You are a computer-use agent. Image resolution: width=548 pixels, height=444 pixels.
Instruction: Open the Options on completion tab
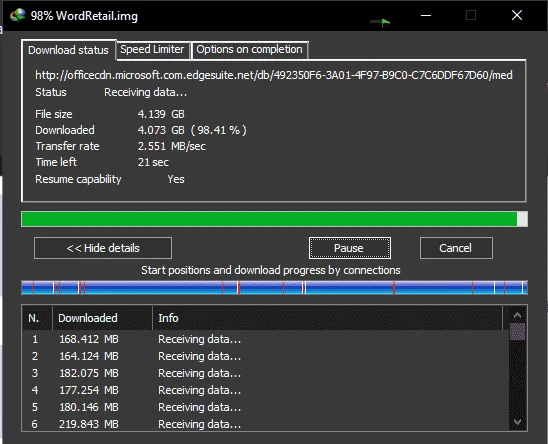pyautogui.click(x=249, y=49)
